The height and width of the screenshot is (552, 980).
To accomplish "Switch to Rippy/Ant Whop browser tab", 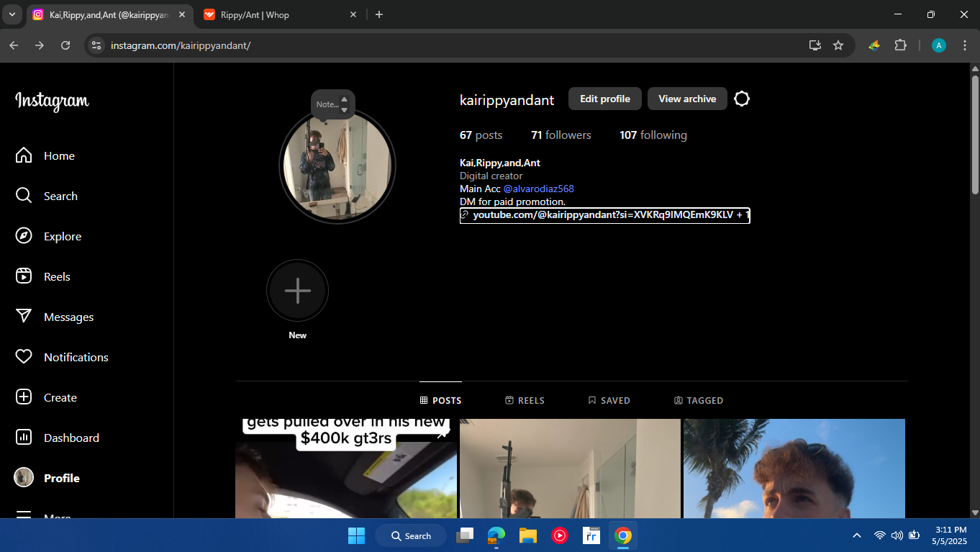I will click(281, 14).
